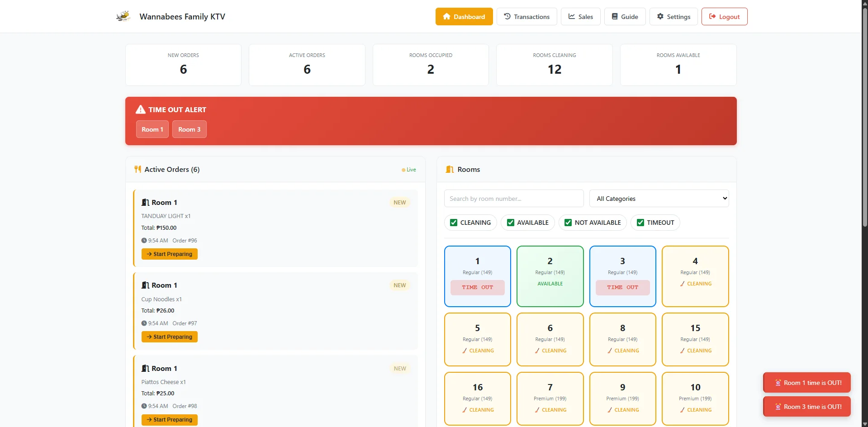
Task: Open the Transactions page
Action: pyautogui.click(x=526, y=17)
